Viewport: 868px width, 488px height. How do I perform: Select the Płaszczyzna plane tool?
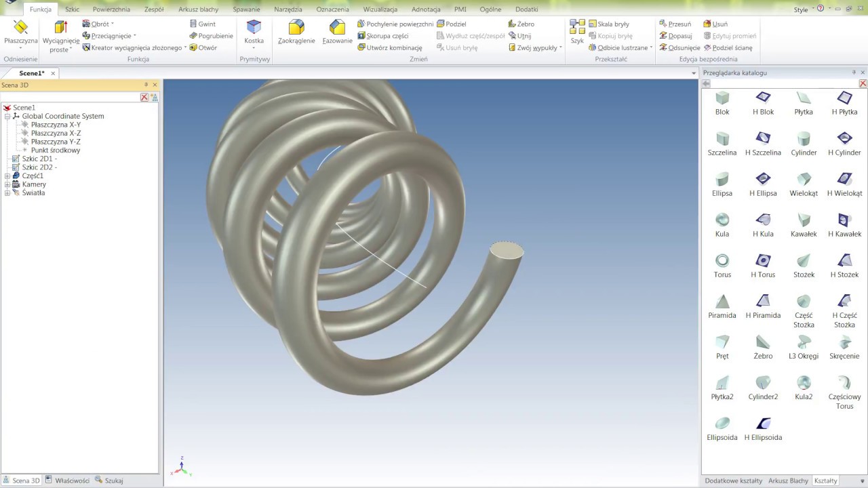click(x=20, y=33)
